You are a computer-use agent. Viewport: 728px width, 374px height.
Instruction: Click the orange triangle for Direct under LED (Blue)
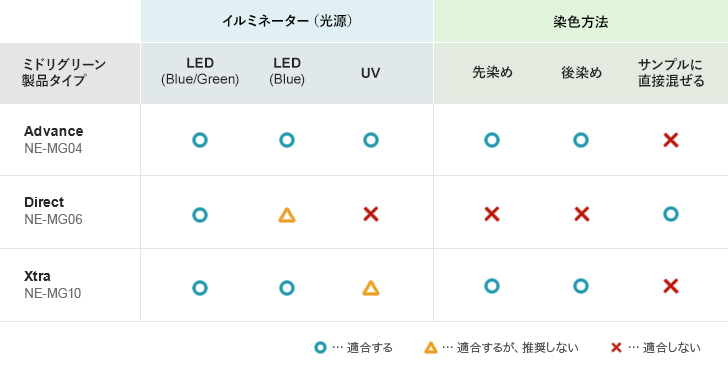[287, 215]
